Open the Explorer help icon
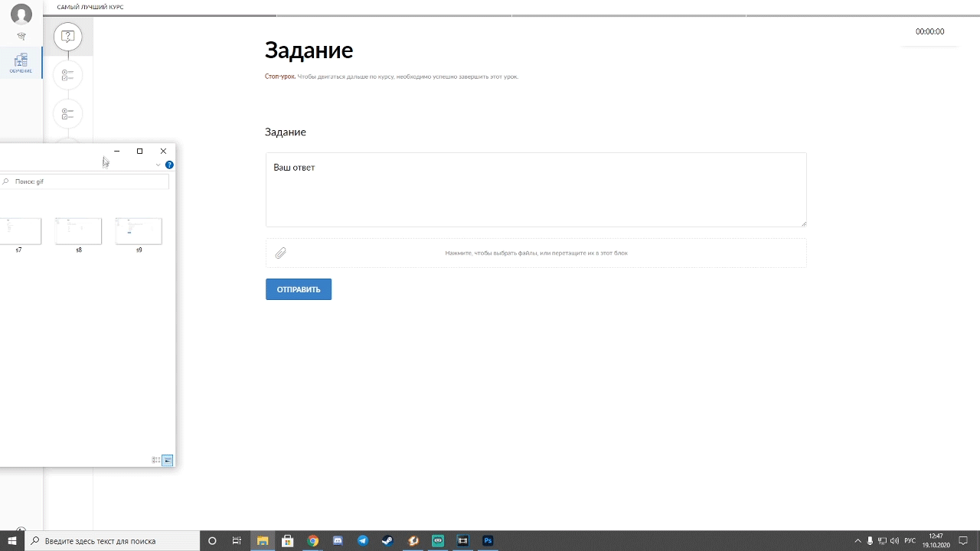 click(169, 165)
